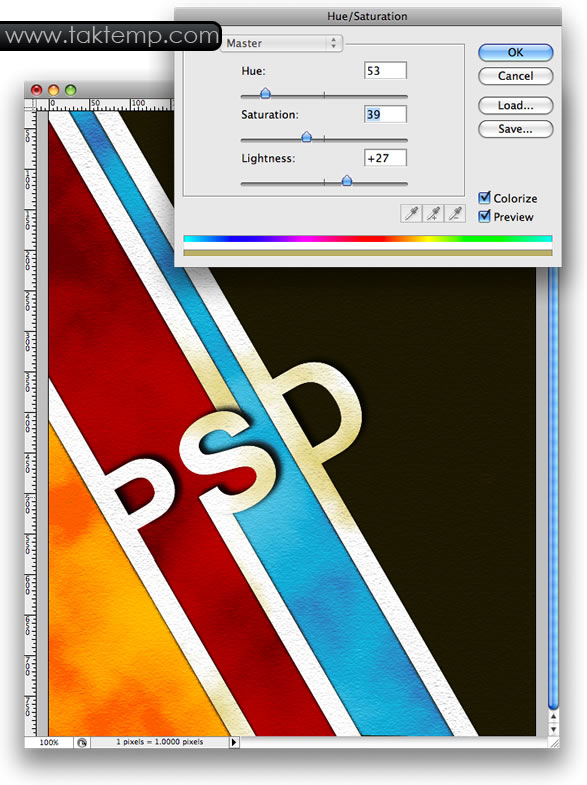This screenshot has height=785, width=587.
Task: Click the OK button
Action: click(x=515, y=53)
